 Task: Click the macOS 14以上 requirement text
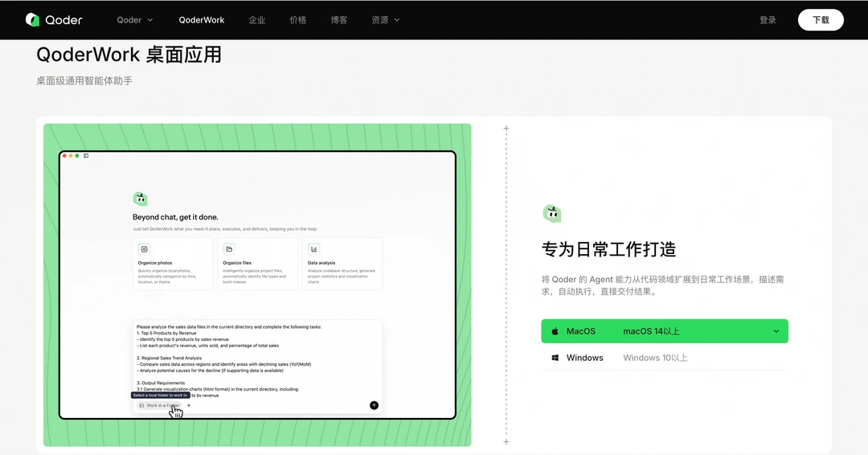[651, 331]
